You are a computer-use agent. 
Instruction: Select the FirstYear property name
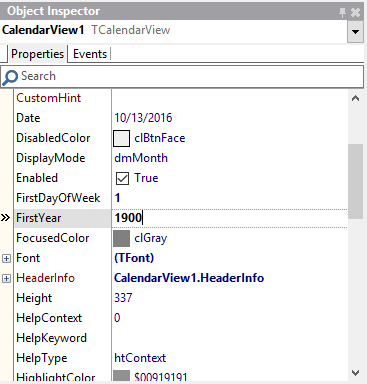(x=39, y=218)
